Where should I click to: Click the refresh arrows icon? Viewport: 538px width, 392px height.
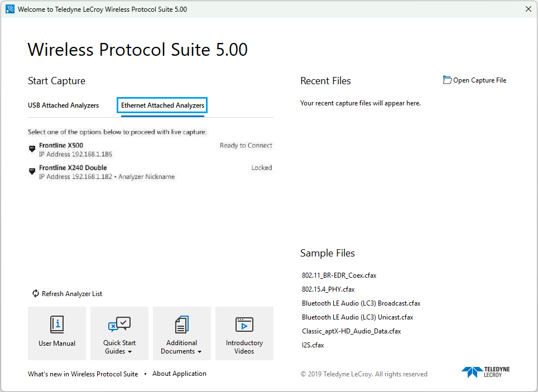pyautogui.click(x=36, y=293)
